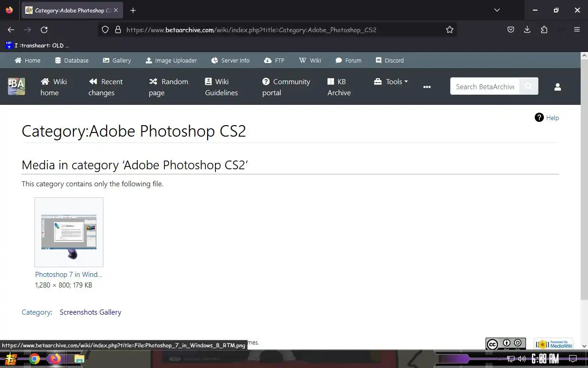
Task: Open Screenshots Gallery category
Action: pos(90,312)
